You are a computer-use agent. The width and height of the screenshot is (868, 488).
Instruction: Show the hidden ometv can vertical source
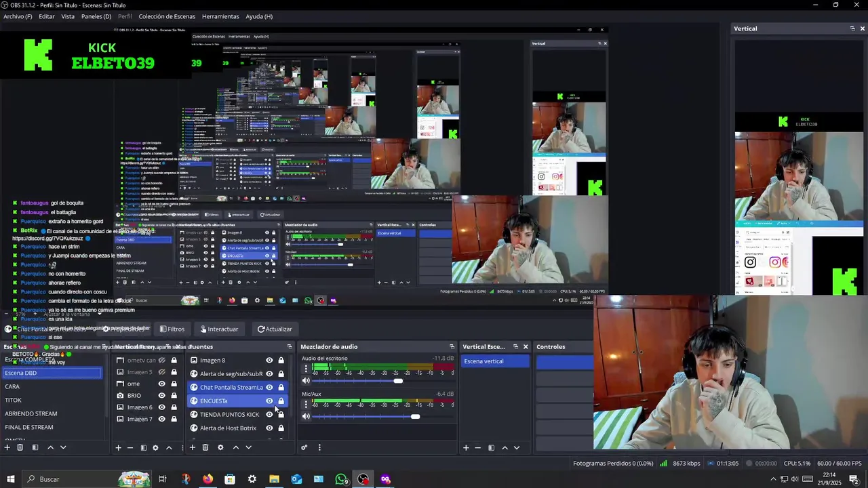[x=161, y=361]
